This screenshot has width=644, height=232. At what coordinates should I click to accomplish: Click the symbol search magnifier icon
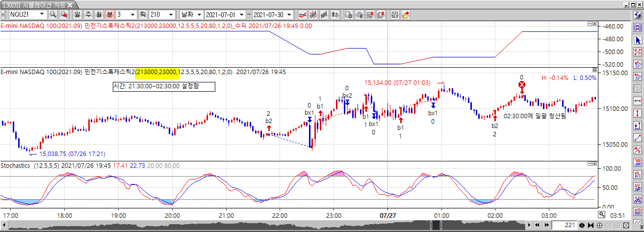(52, 15)
